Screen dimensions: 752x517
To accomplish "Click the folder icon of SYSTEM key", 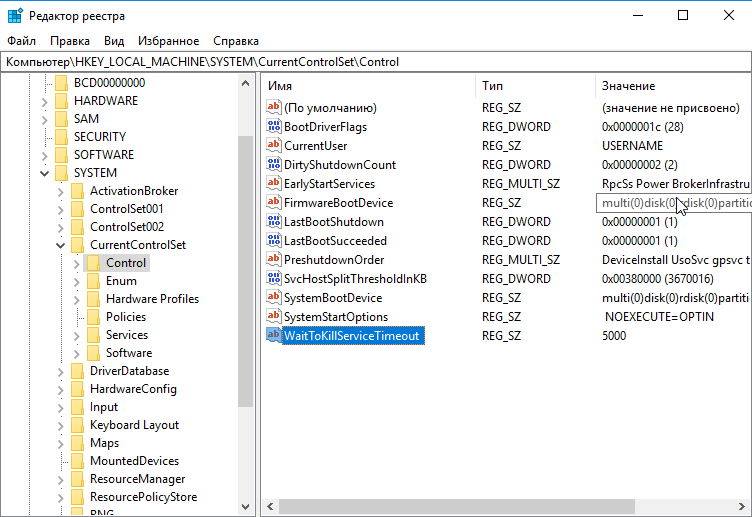I will 61,173.
